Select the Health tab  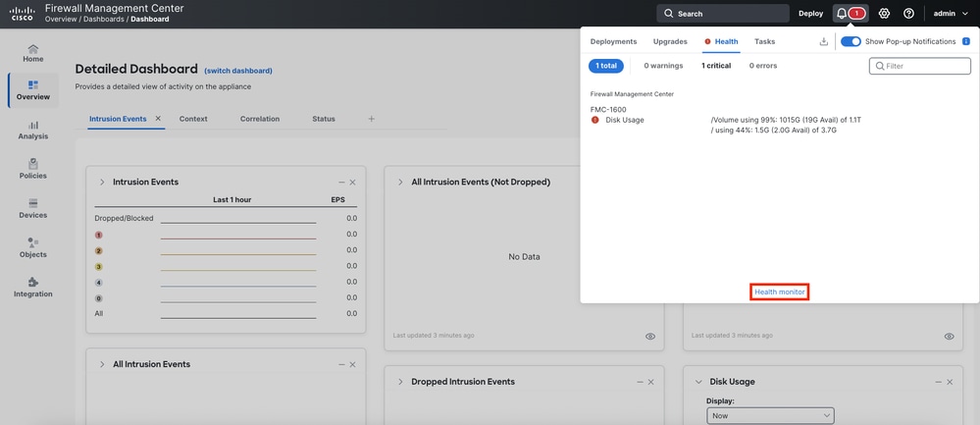721,41
